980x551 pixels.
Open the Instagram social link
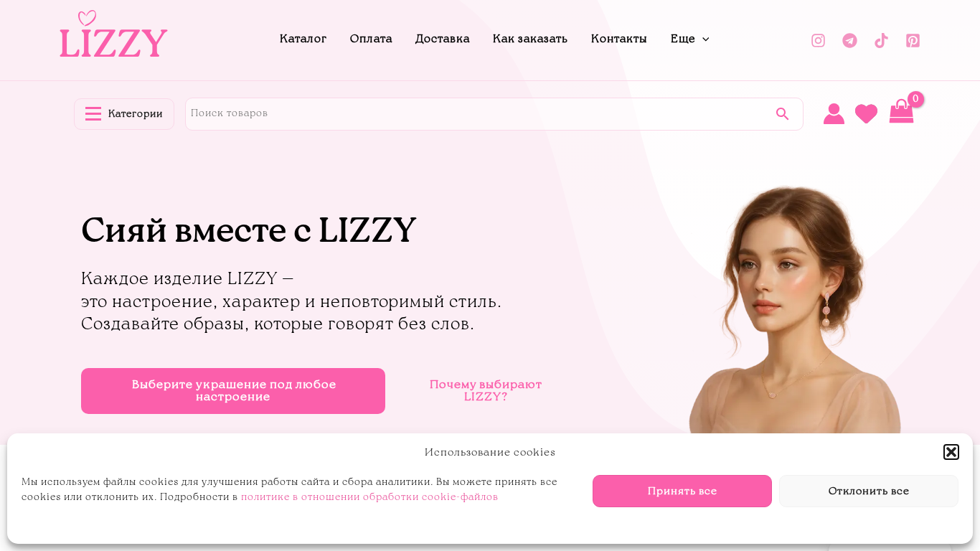(x=818, y=40)
